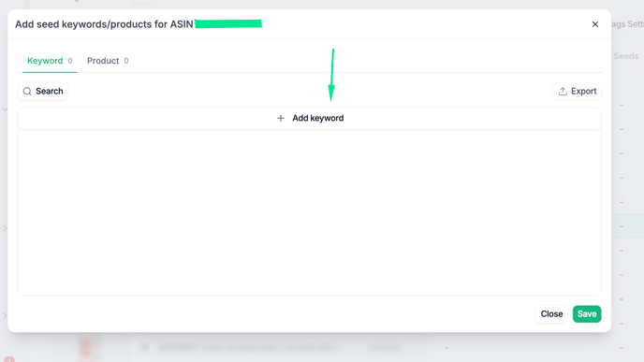Click the zero count badge beside Product
Viewport: 644px width, 362px height.
(x=126, y=61)
